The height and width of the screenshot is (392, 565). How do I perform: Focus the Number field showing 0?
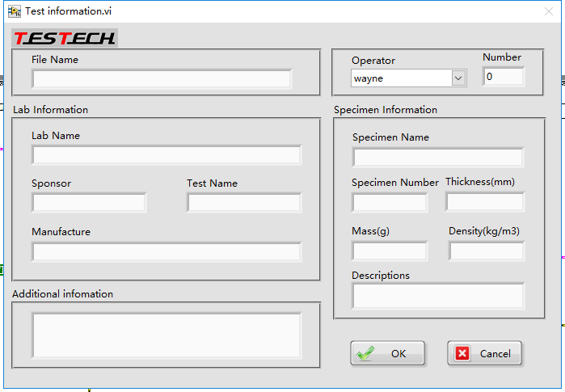503,77
